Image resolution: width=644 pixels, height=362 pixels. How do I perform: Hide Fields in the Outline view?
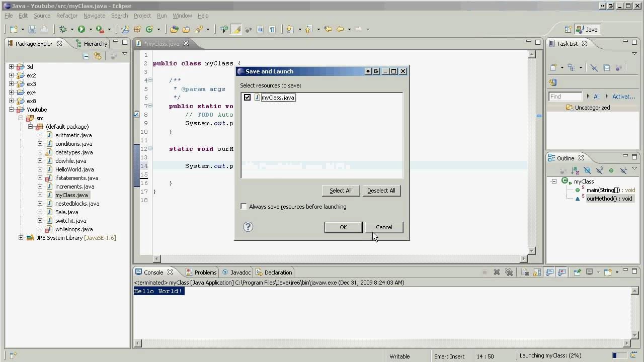(x=586, y=170)
